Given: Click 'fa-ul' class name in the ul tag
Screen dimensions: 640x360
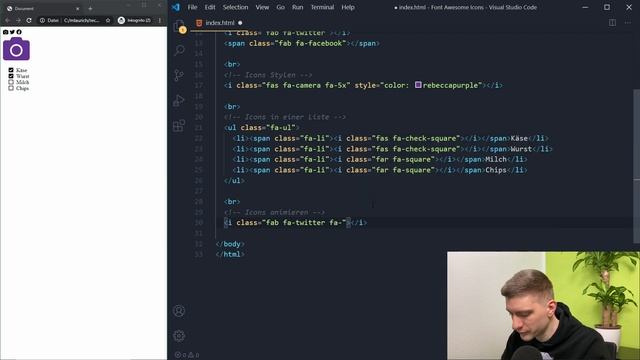Looking at the screenshot, I should [282, 127].
